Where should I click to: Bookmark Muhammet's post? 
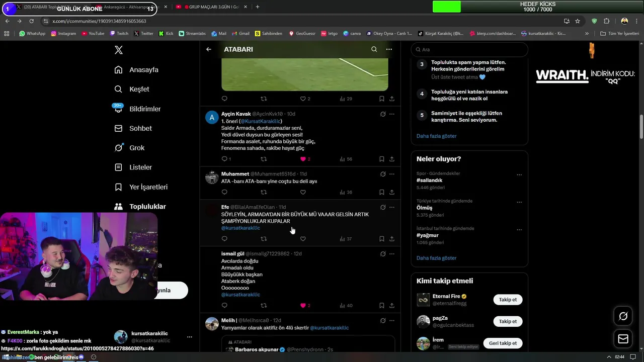[x=382, y=192]
